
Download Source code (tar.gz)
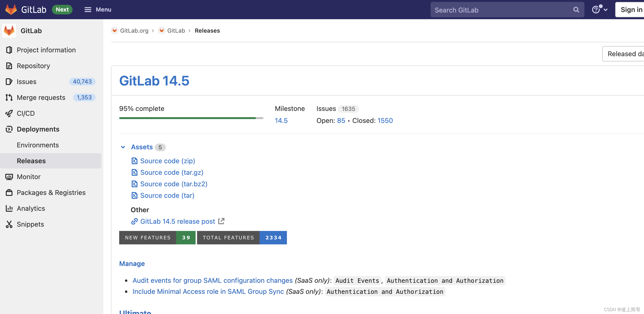[172, 173]
